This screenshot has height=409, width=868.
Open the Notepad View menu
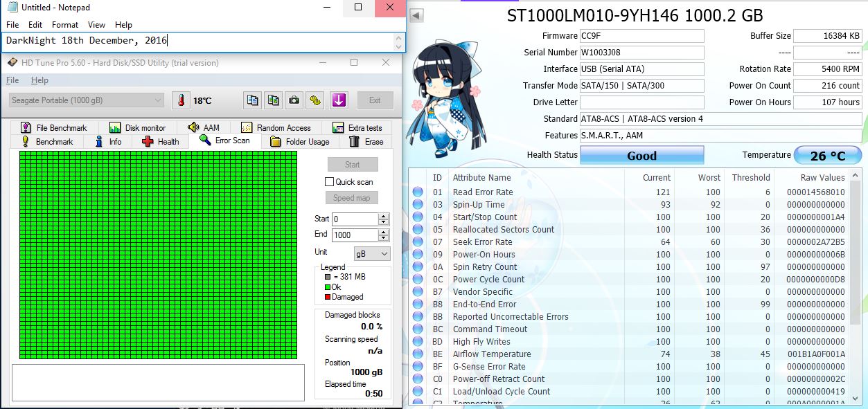coord(97,25)
